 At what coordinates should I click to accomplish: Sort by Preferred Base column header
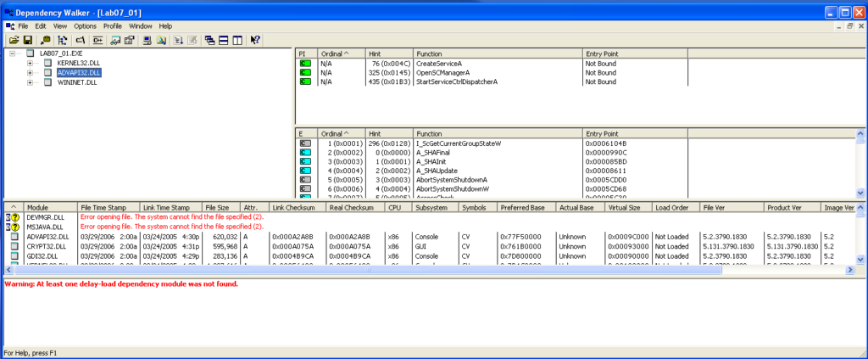point(526,208)
